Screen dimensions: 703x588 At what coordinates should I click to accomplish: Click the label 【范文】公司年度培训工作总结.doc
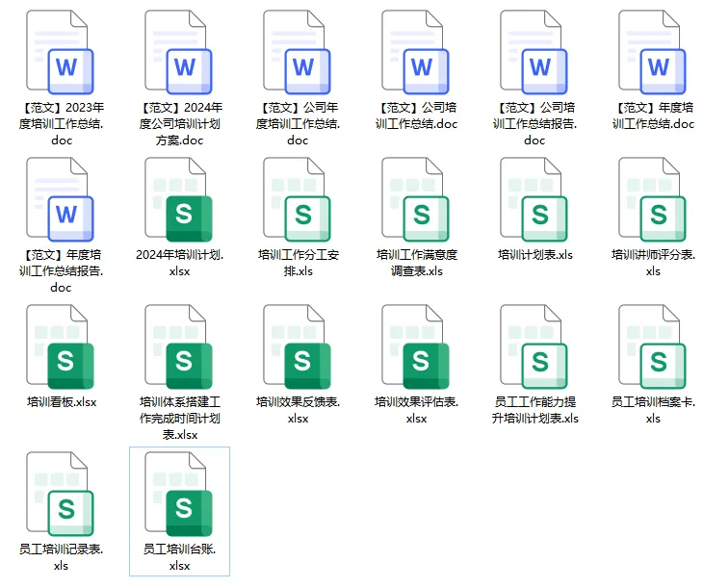pos(298,124)
